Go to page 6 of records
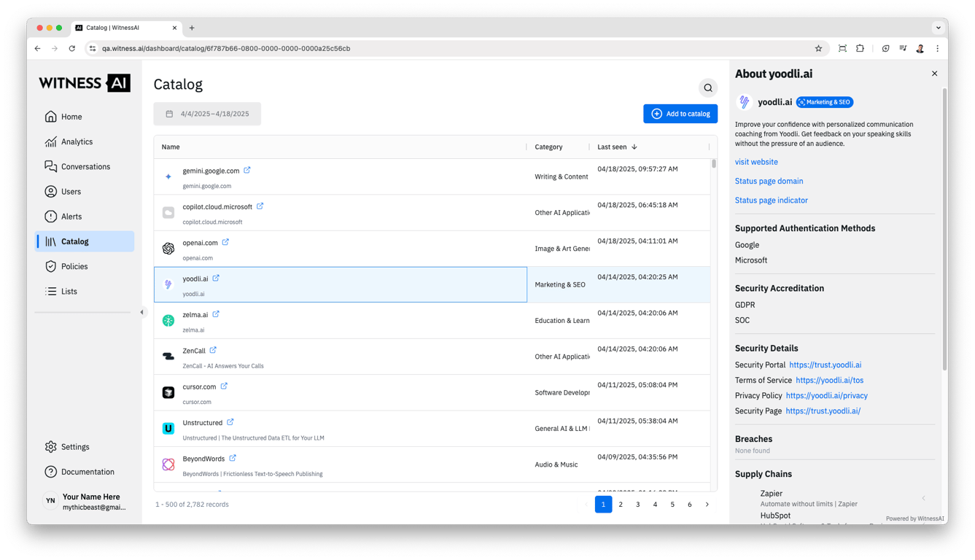This screenshot has height=560, width=975. (690, 505)
